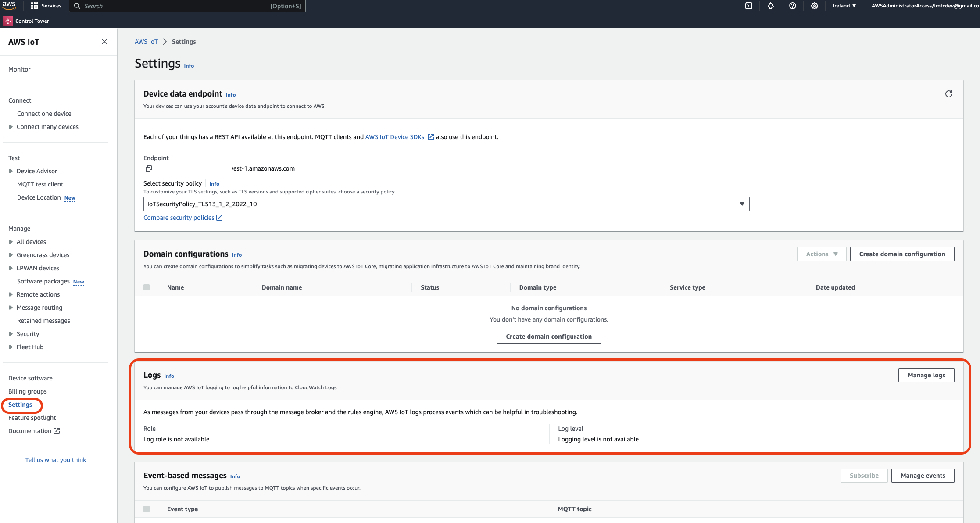Copy the endpoint address

click(149, 168)
